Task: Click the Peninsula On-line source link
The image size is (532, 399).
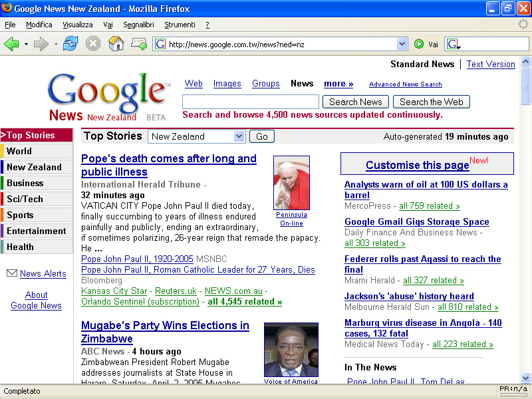Action: click(291, 219)
